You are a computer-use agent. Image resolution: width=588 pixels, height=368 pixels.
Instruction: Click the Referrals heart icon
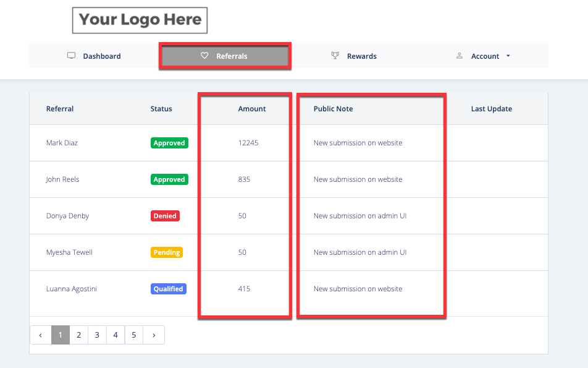point(204,56)
